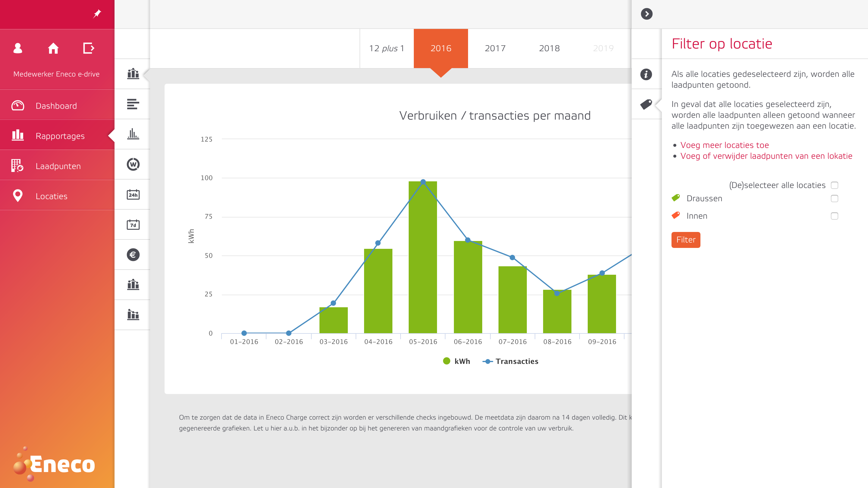
Task: Open the 7d report icon
Action: click(x=133, y=225)
